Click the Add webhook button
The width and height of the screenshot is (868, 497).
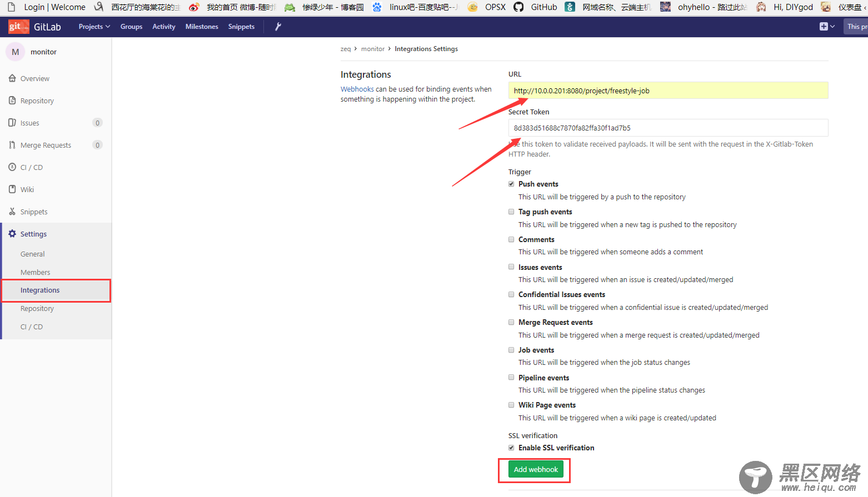pos(536,469)
